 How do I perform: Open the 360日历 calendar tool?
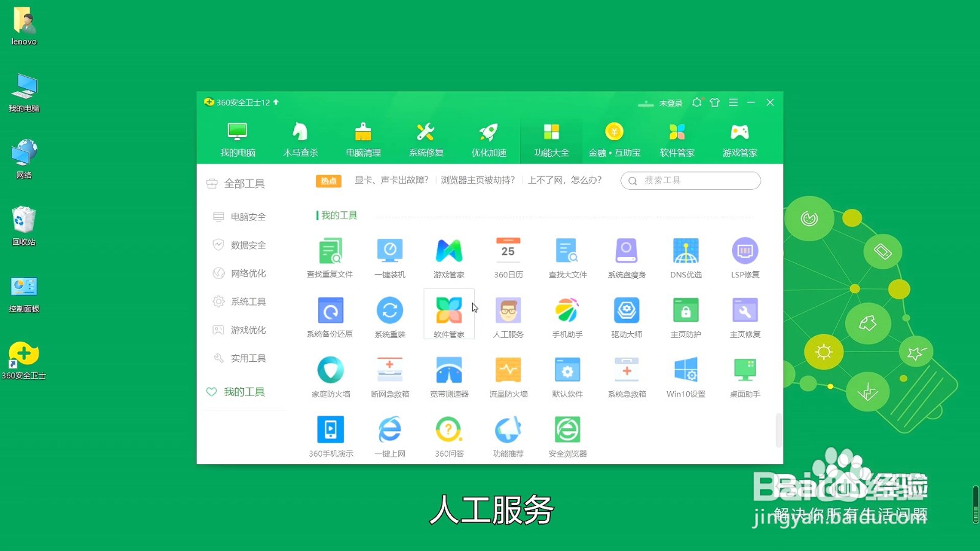coord(508,258)
